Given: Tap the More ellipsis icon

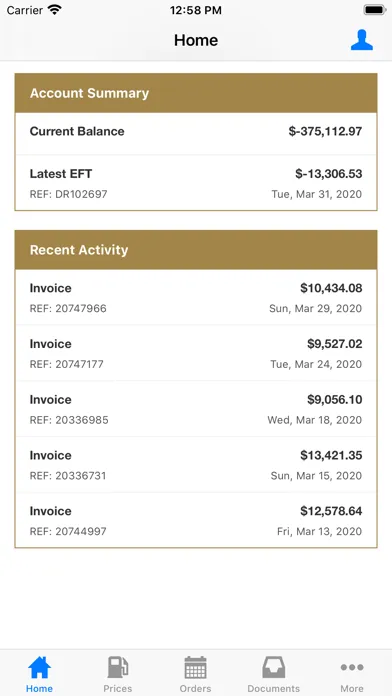Looking at the screenshot, I should coord(352,667).
